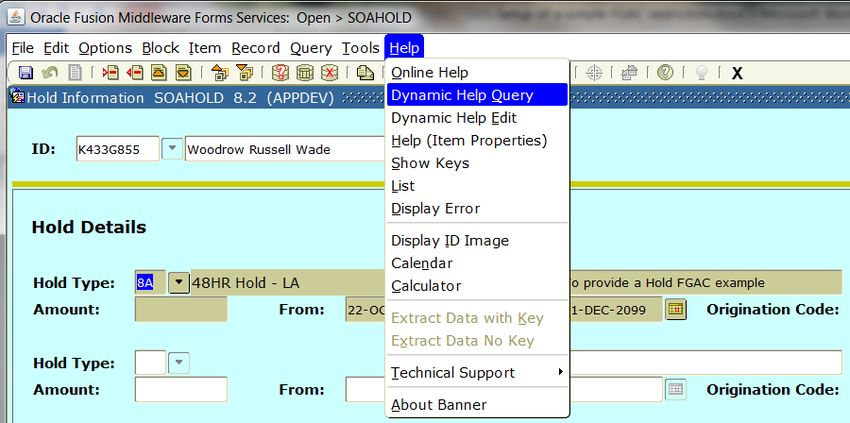Click the Remove Record toolbar icon
850x423 pixels.
[x=134, y=73]
